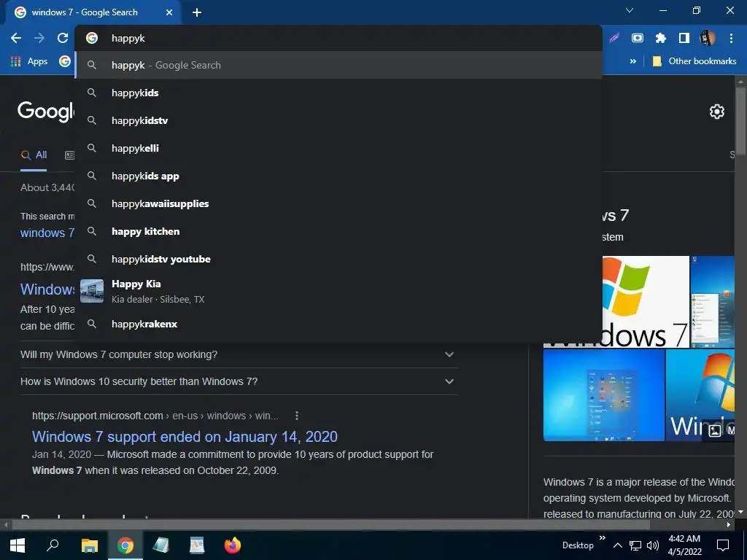The height and width of the screenshot is (560, 747).
Task: Expand the hidden bookmarks chevron
Action: click(632, 61)
